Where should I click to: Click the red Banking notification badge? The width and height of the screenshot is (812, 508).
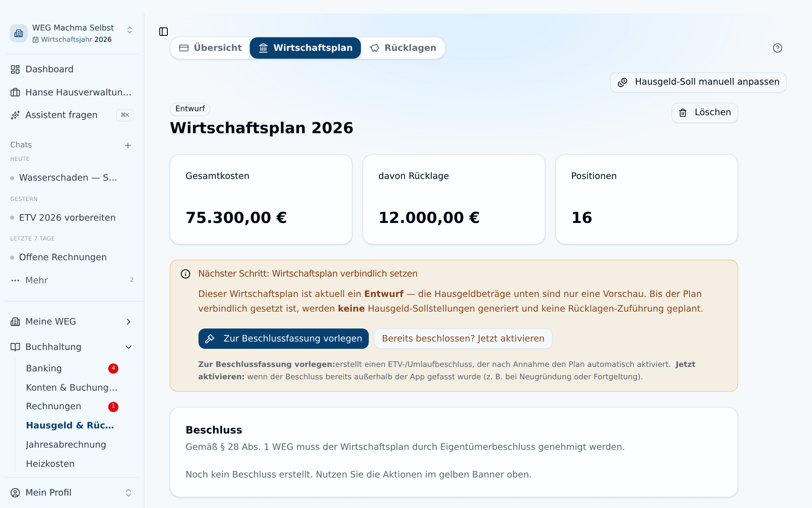click(113, 368)
